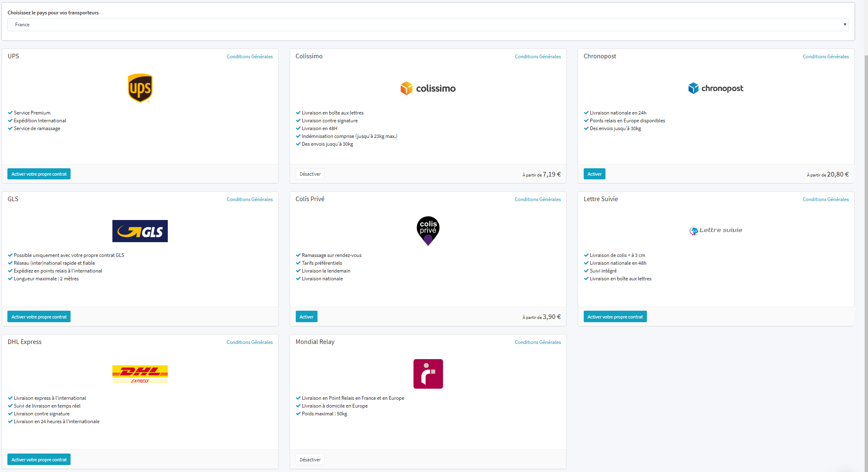Activate your own UPS contract
This screenshot has width=868, height=472.
(39, 174)
